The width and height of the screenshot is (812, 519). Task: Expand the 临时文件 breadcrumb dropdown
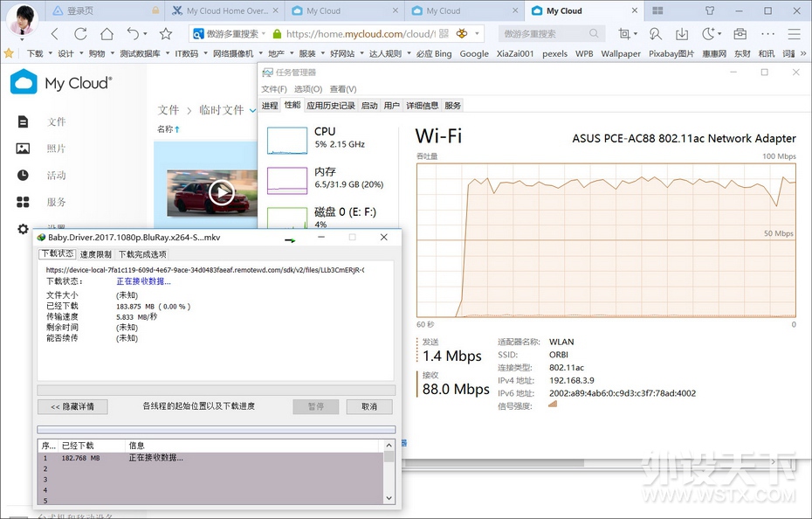click(252, 110)
